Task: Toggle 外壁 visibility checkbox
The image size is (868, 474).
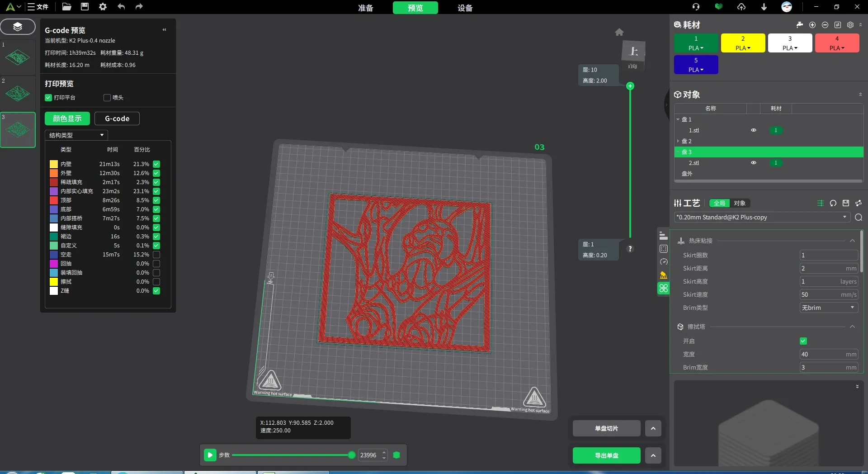Action: (x=156, y=173)
